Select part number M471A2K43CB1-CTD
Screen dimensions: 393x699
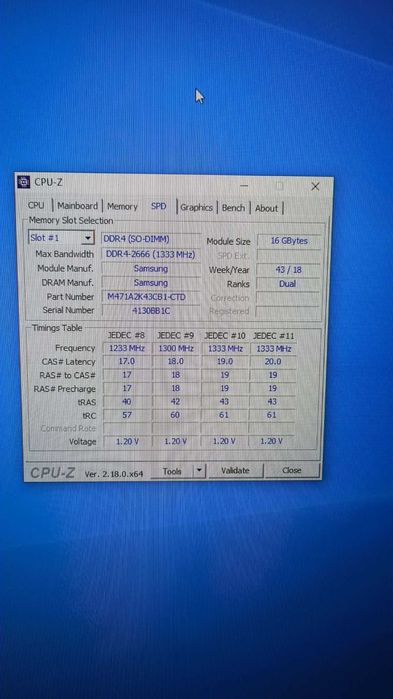(151, 296)
